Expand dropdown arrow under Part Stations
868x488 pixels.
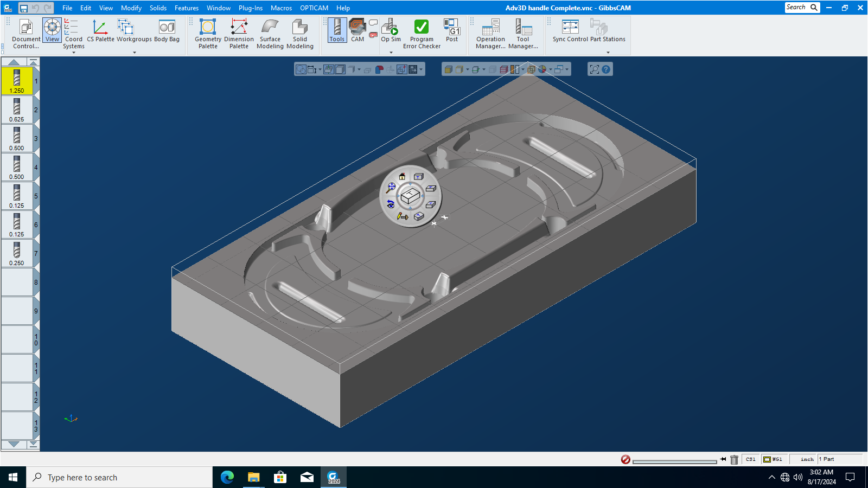coord(608,53)
